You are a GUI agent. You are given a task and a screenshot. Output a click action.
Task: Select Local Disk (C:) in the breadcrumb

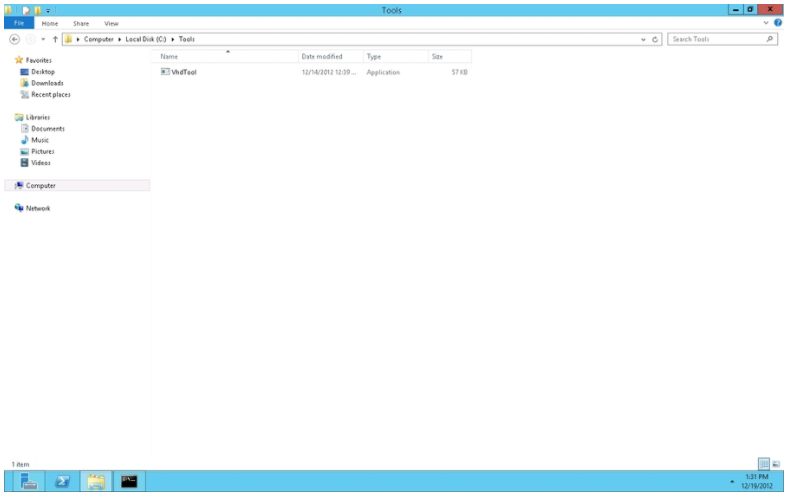[x=146, y=39]
